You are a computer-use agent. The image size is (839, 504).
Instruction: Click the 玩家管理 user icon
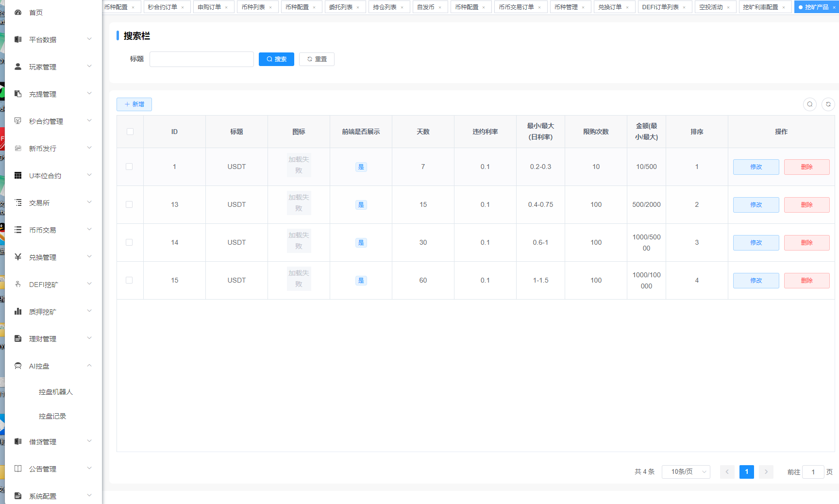[18, 67]
